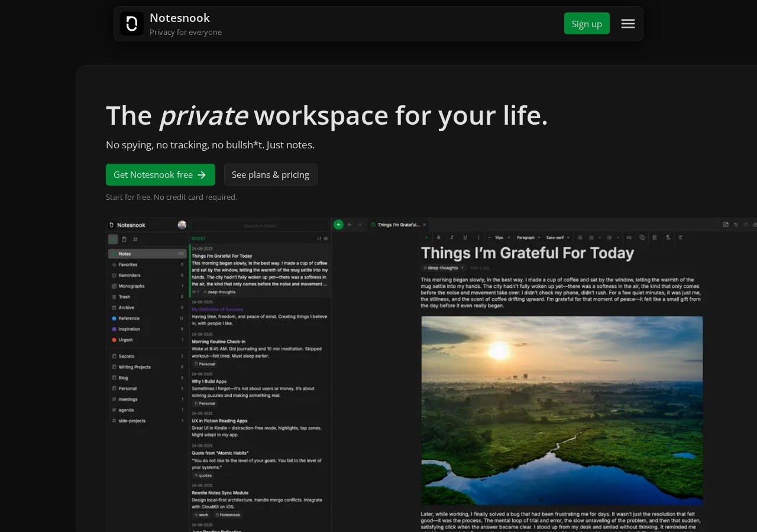The image size is (757, 532).
Task: Click the Notesnook logo icon in the header
Action: click(x=132, y=24)
